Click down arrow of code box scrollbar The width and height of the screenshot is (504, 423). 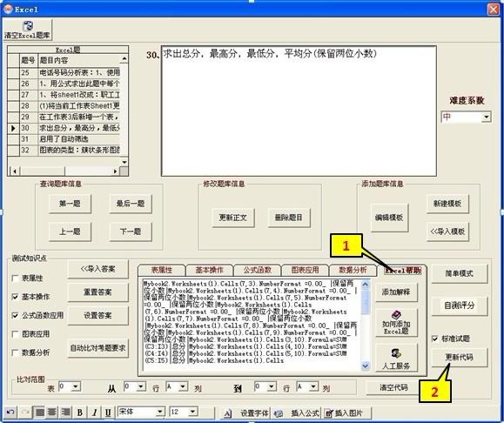click(366, 366)
